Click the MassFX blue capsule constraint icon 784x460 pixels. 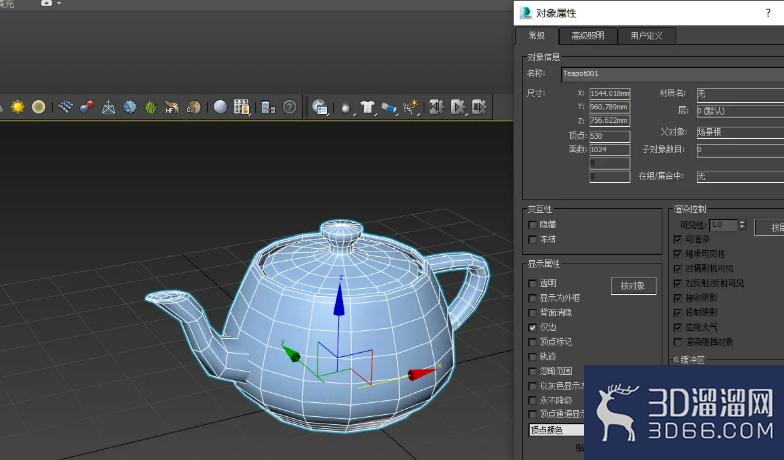(388, 107)
